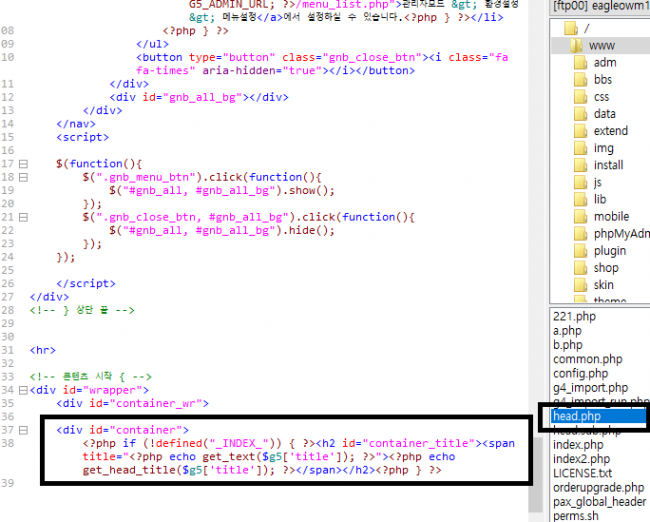Select the www folder icon
Image resolution: width=650 pixels, height=522 pixels.
pyautogui.click(x=576, y=45)
